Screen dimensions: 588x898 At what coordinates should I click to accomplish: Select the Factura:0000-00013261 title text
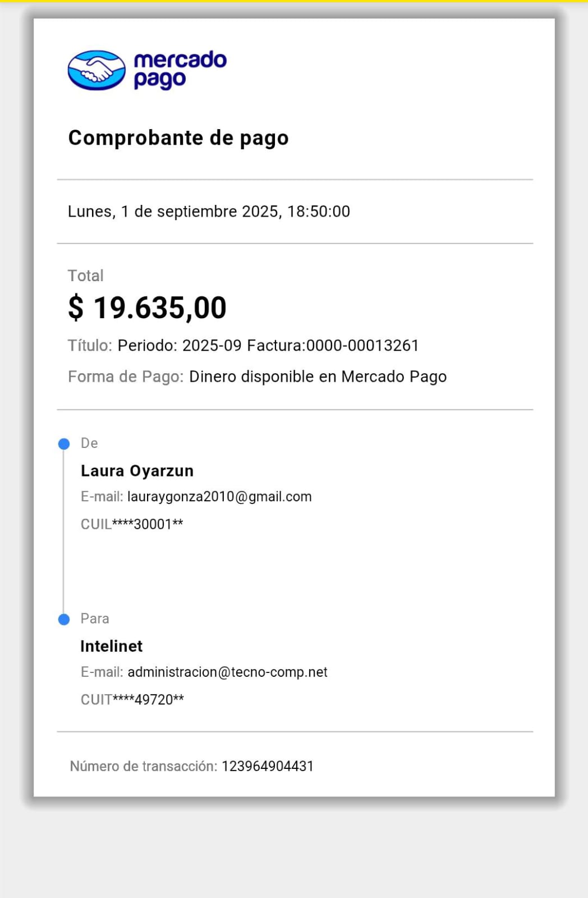tap(333, 345)
